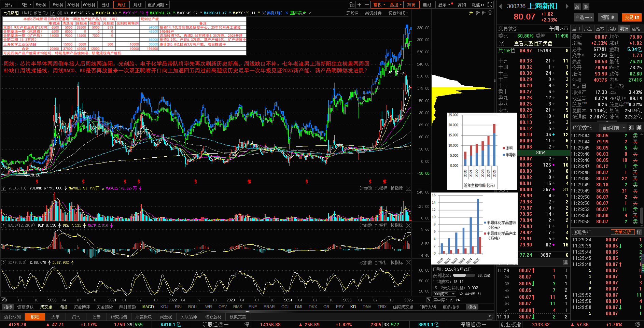Screen dimensions: 644x328
Task: Toggle the BOLL indicator
Action: 193,307
